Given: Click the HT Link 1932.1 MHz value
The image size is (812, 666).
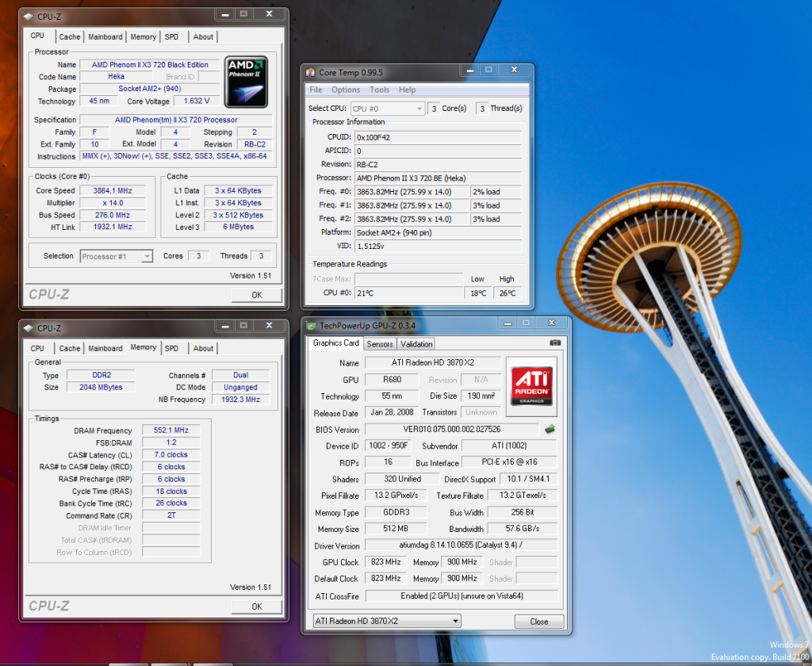Looking at the screenshot, I should 113,227.
